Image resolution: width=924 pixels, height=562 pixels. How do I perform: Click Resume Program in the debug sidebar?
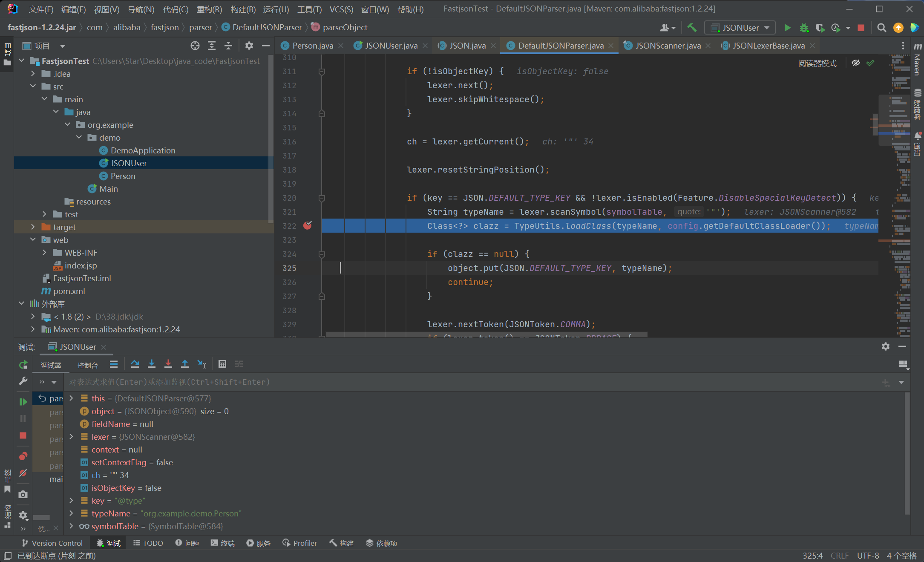23,401
